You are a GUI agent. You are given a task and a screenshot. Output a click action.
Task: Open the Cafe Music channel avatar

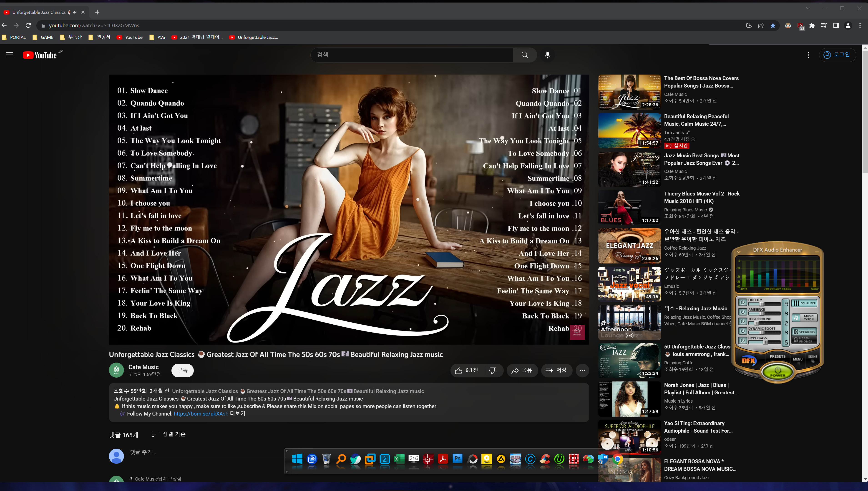tap(116, 370)
